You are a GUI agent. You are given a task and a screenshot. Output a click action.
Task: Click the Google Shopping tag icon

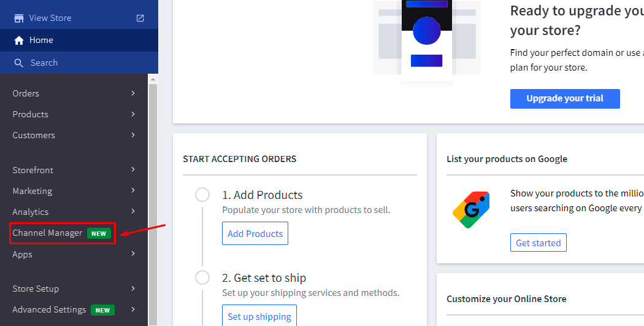tap(470, 210)
